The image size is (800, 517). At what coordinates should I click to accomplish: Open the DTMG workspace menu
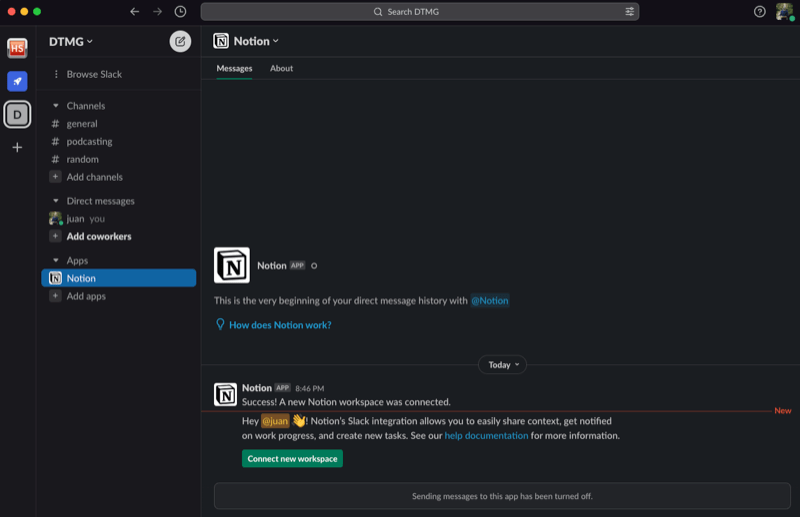(70, 41)
